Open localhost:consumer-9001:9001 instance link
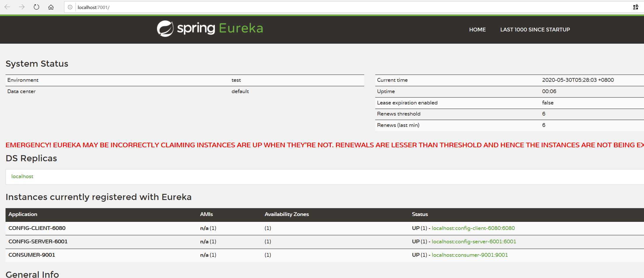644x278 pixels. tap(470, 255)
